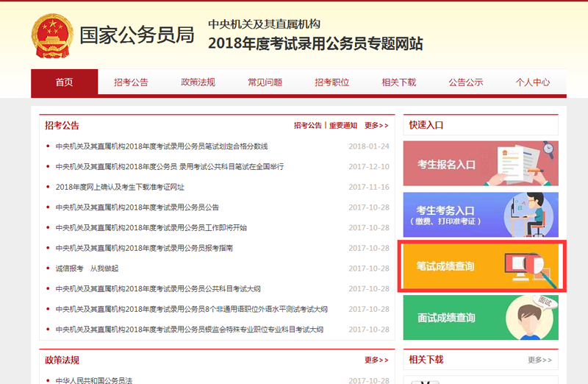588x384 pixels.
Task: Click 更多>> in the 政策法规 panel
Action: click(x=376, y=360)
